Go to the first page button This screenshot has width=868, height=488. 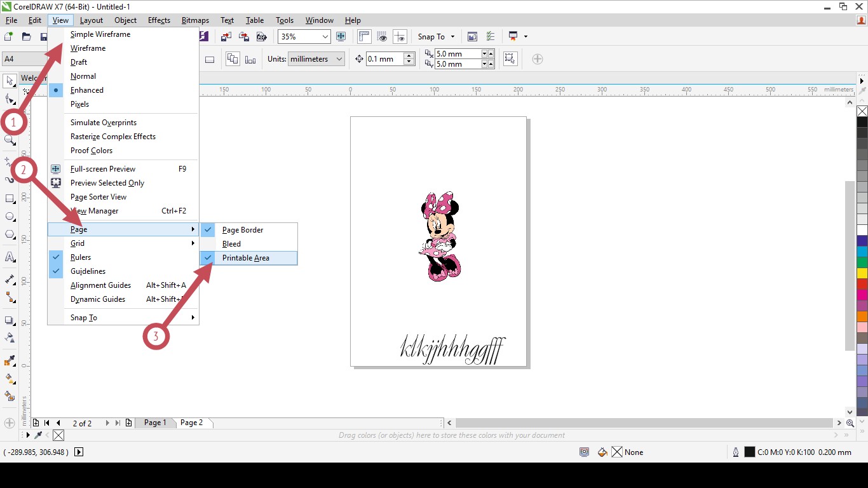click(47, 423)
